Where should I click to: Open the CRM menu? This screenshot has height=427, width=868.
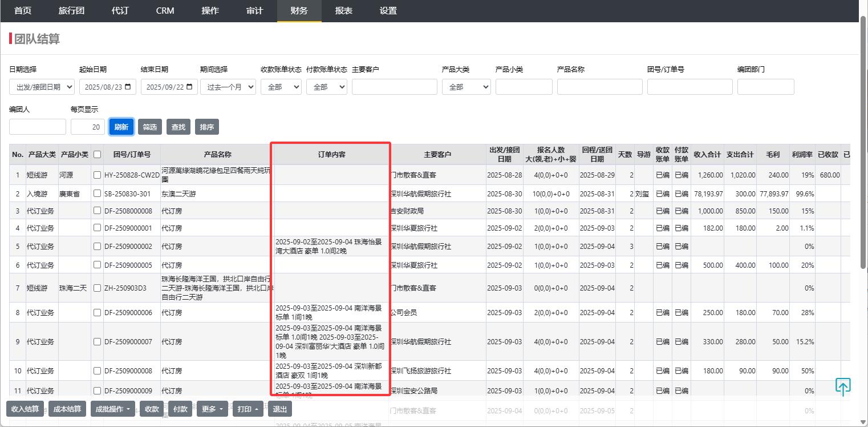(x=165, y=11)
